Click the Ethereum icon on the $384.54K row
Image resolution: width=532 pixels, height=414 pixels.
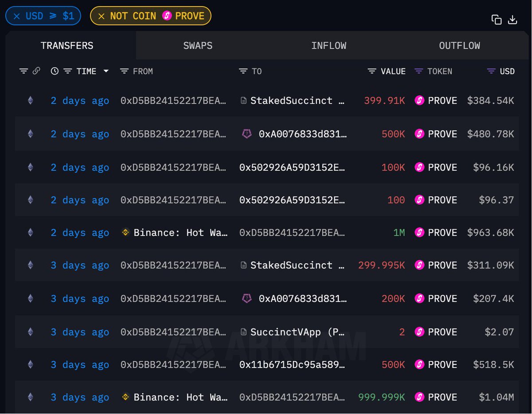(30, 101)
